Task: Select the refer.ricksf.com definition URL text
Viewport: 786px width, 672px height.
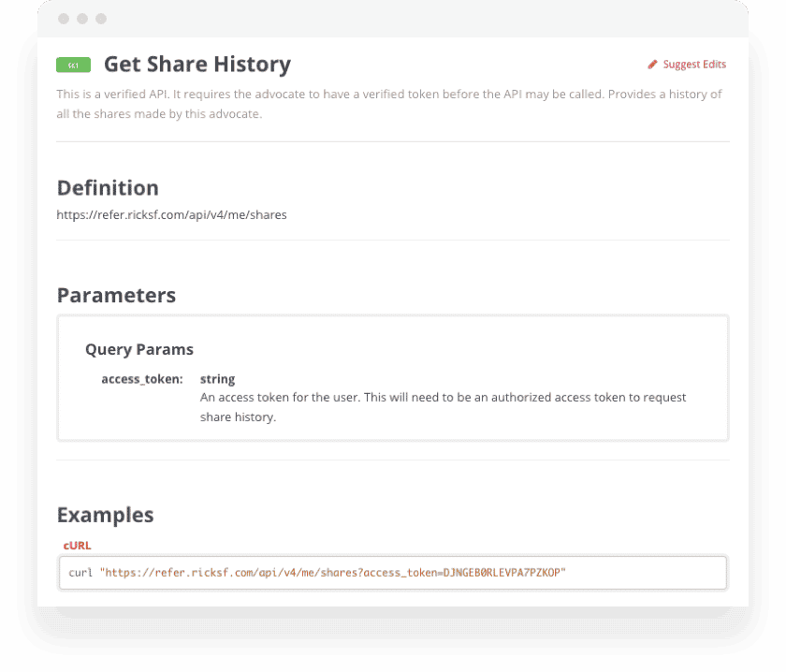Action: click(171, 214)
